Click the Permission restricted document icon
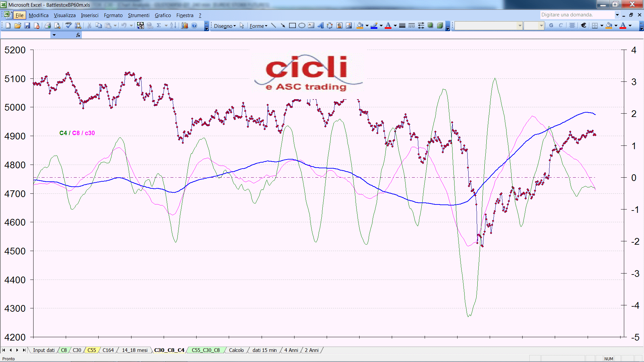Viewport: 644px width, 362px height. tap(37, 26)
